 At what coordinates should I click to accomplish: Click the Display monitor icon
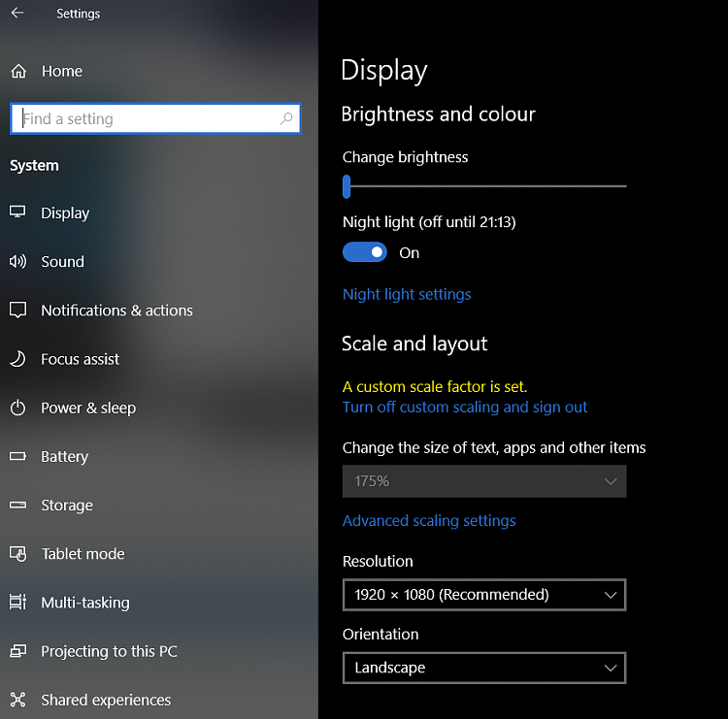tap(17, 212)
